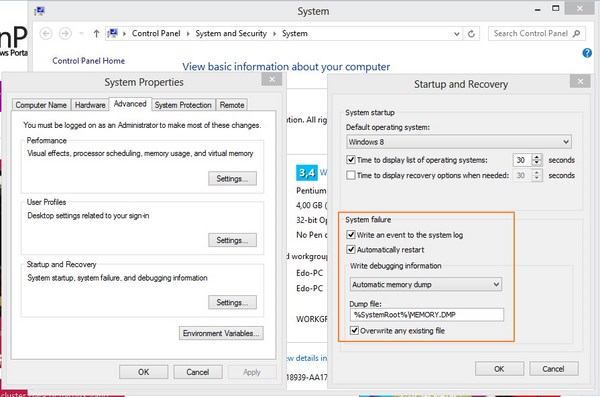Maximize the System window
Viewport: 600px width, 397px height.
(556, 8)
